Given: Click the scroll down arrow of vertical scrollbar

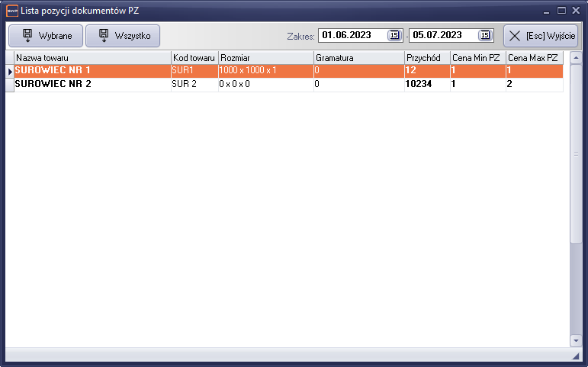Looking at the screenshot, I should click(x=576, y=340).
